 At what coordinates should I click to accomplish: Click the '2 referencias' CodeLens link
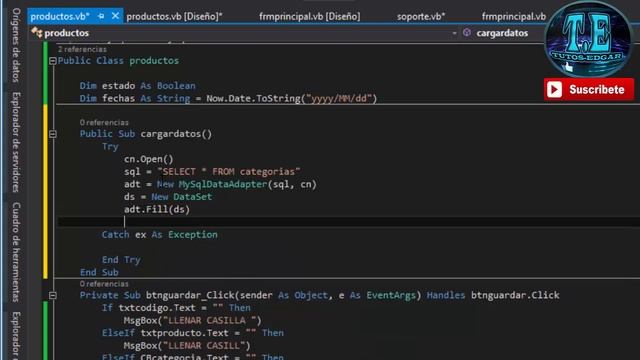(x=82, y=49)
